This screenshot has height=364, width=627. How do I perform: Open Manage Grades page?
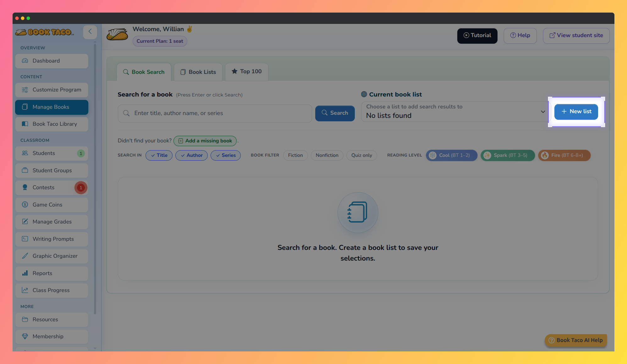[x=52, y=222]
